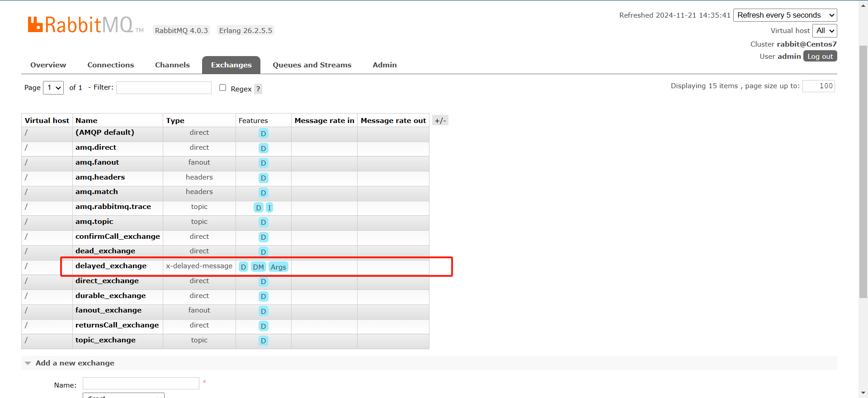Open the Admin tab
This screenshot has height=398, width=868.
pos(385,65)
